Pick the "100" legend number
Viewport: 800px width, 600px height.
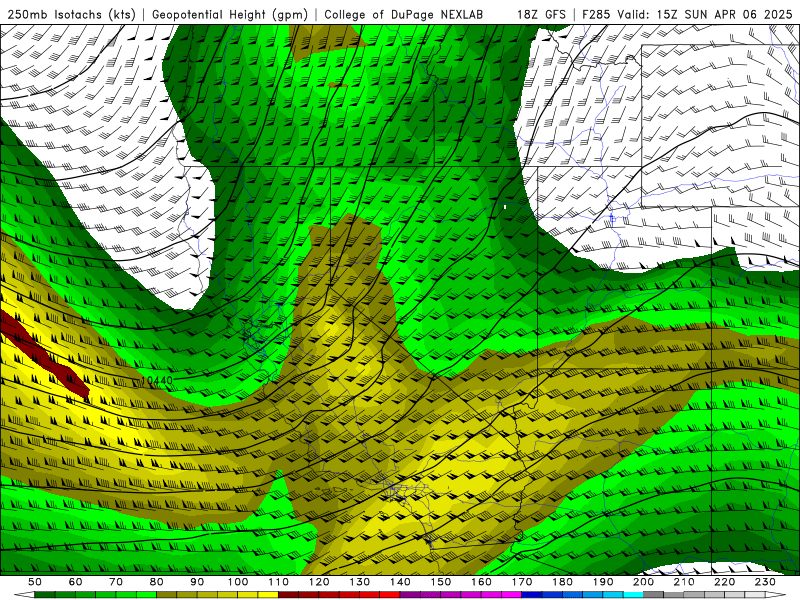pos(238,582)
